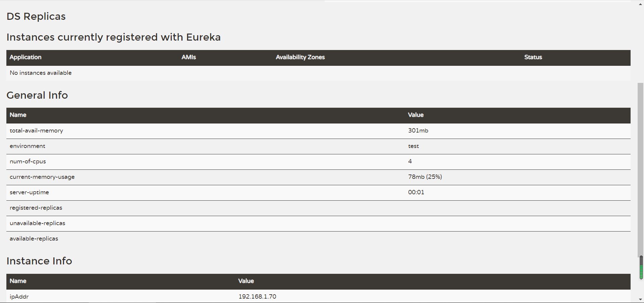Click the vertical scrollbar thumb
Viewport: 644px width, 303px height.
(x=640, y=169)
